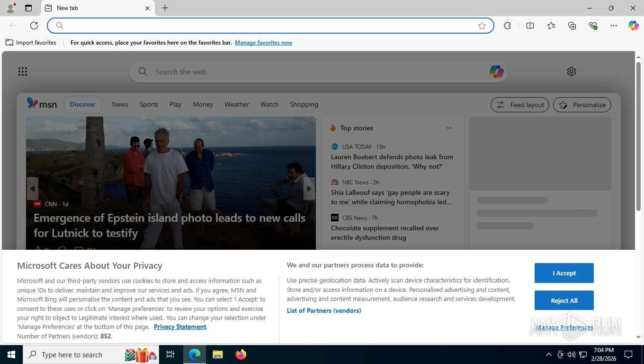Select the Play tab
The image size is (644, 364).
tap(175, 104)
